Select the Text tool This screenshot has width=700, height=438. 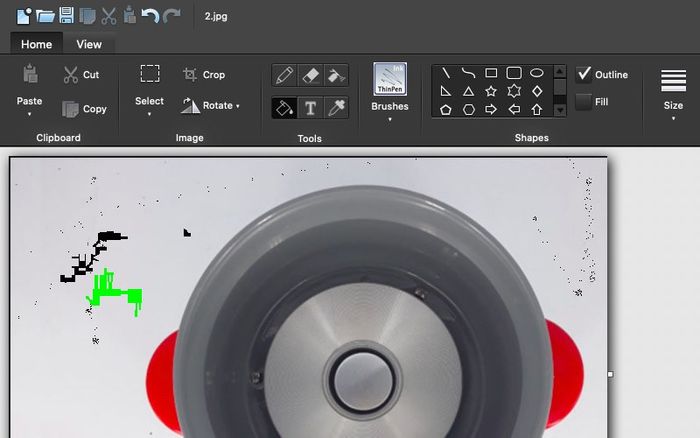310,108
